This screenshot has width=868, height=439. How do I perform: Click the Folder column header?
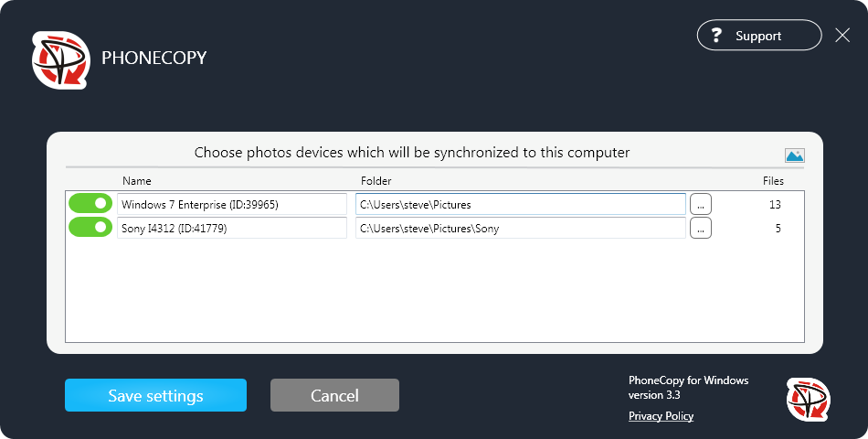pyautogui.click(x=376, y=181)
